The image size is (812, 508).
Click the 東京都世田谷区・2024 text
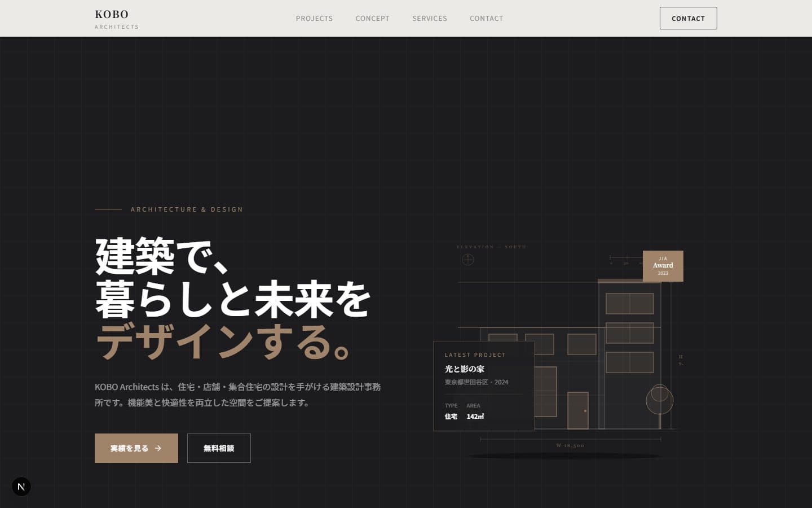476,382
